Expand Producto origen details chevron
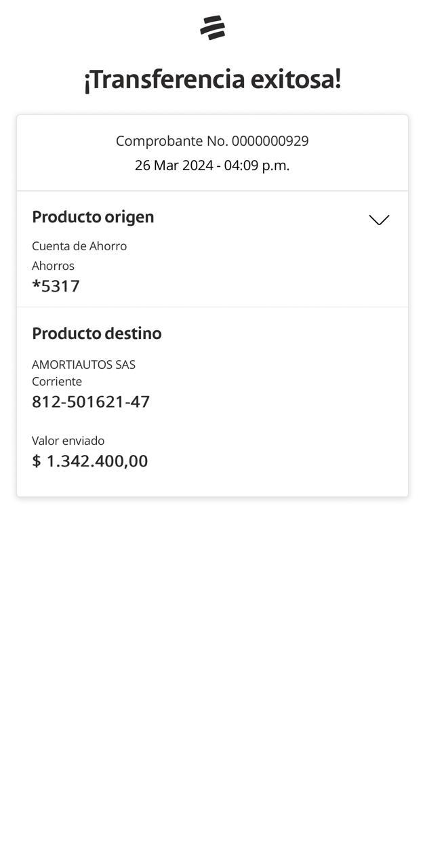Image resolution: width=425 pixels, height=868 pixels. pyautogui.click(x=379, y=220)
